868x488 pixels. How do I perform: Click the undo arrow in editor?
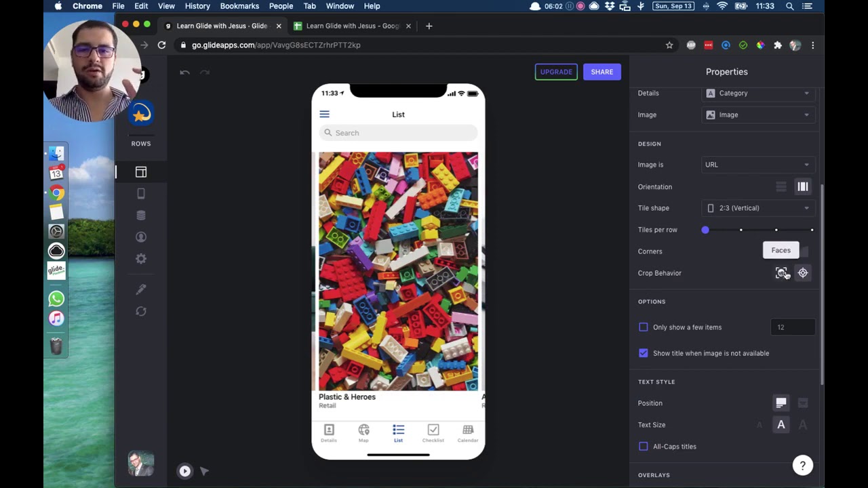184,72
